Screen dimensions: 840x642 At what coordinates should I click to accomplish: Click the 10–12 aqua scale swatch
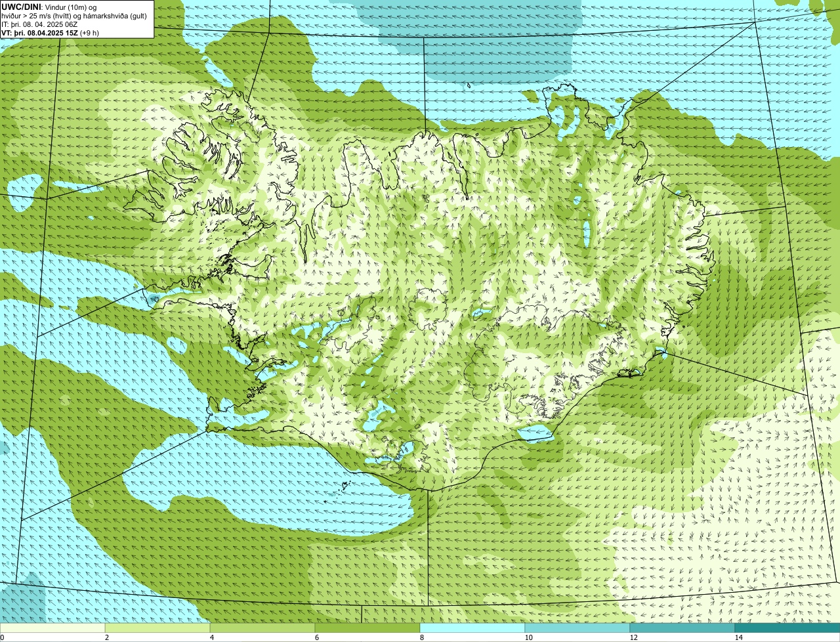pos(577,628)
